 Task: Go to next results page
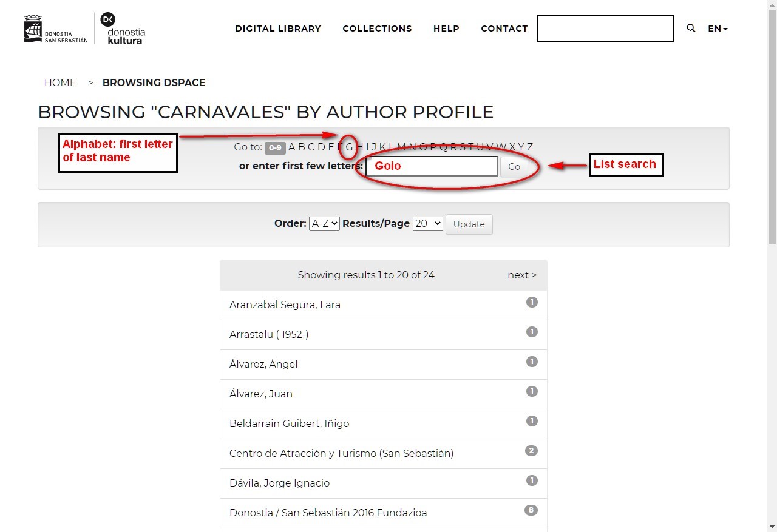click(522, 275)
